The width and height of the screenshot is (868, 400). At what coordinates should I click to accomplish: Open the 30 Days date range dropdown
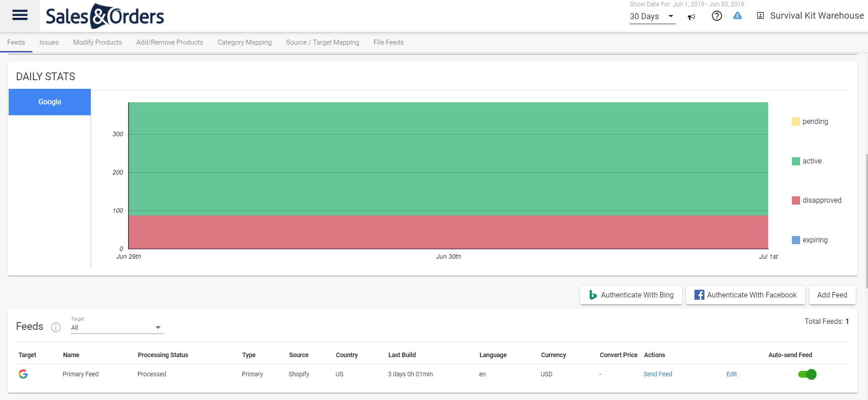652,17
